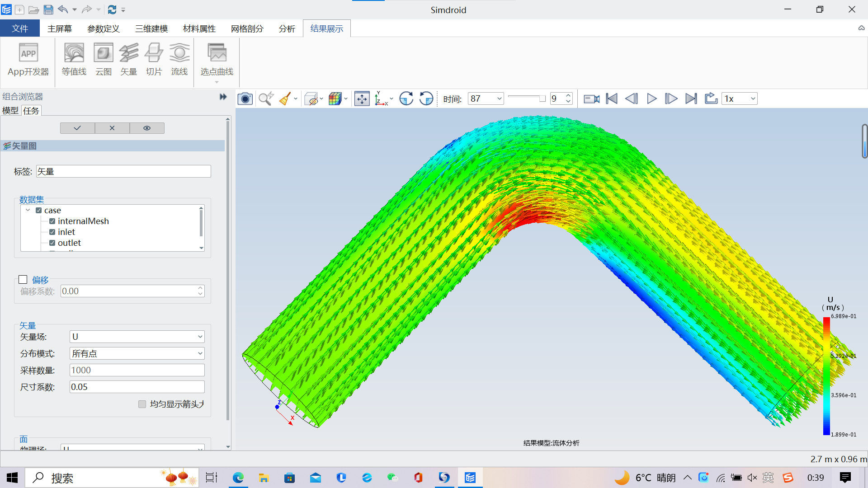Screen dimensions: 868x488
Task: Switch to the 主屏幕 tab
Action: (x=60, y=28)
